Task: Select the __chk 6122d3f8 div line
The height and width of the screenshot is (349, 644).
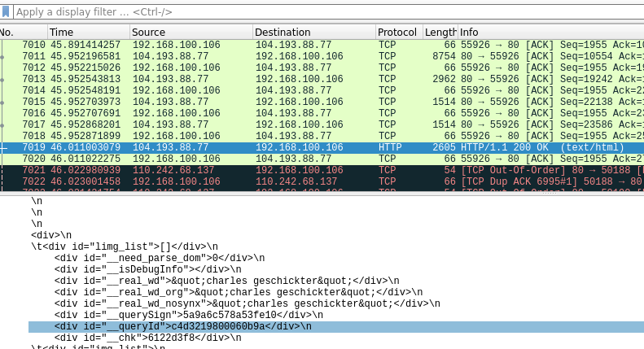Action: pyautogui.click(x=148, y=338)
